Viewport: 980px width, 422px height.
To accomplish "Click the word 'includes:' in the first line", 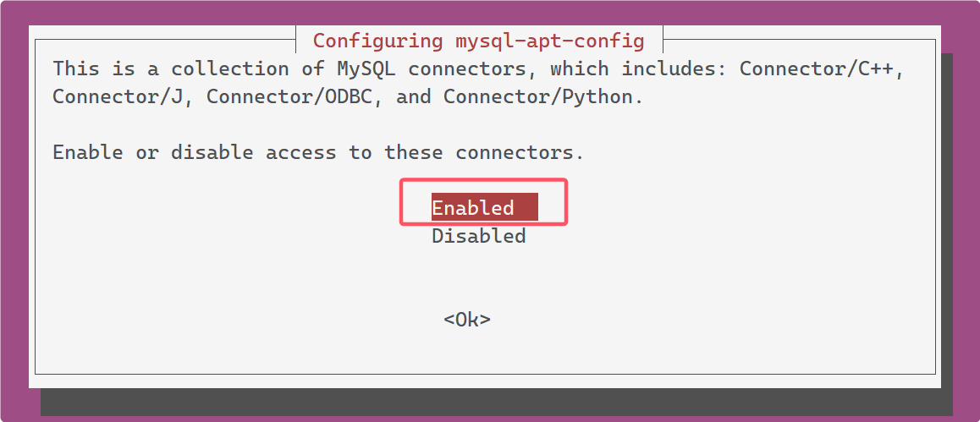I will click(x=674, y=69).
